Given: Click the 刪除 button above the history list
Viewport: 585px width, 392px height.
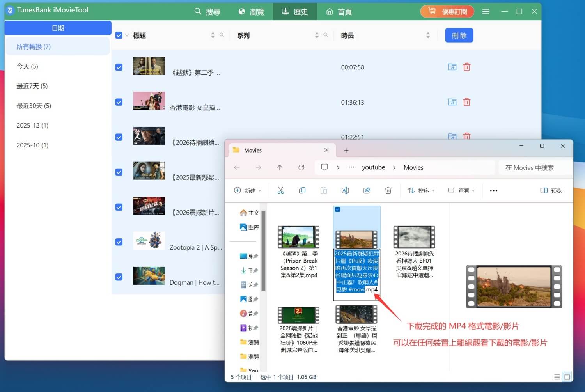Looking at the screenshot, I should point(459,35).
